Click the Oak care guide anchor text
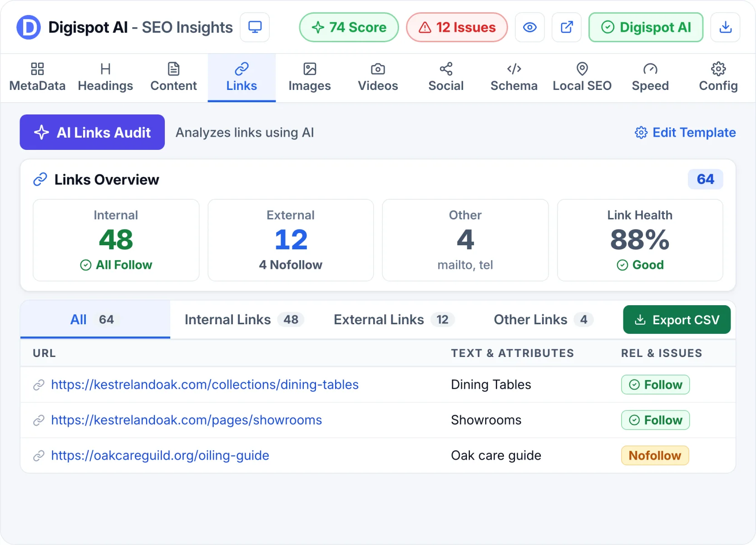 [496, 456]
